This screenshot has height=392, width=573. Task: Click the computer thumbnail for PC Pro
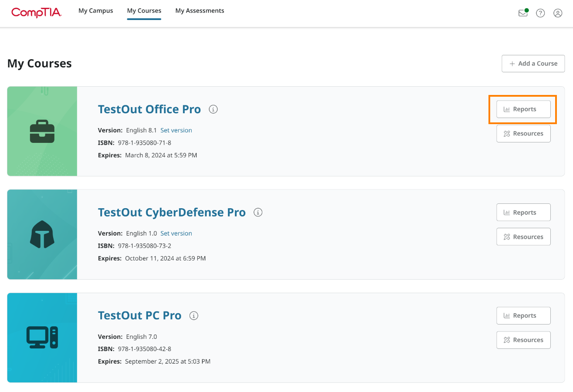pos(42,338)
